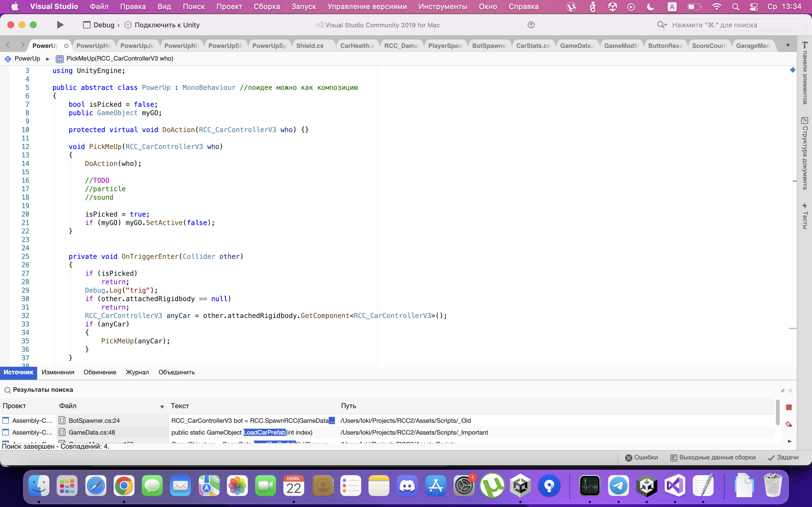Toggle the Задачи tasks pad
This screenshot has height=507, width=812.
(783, 457)
